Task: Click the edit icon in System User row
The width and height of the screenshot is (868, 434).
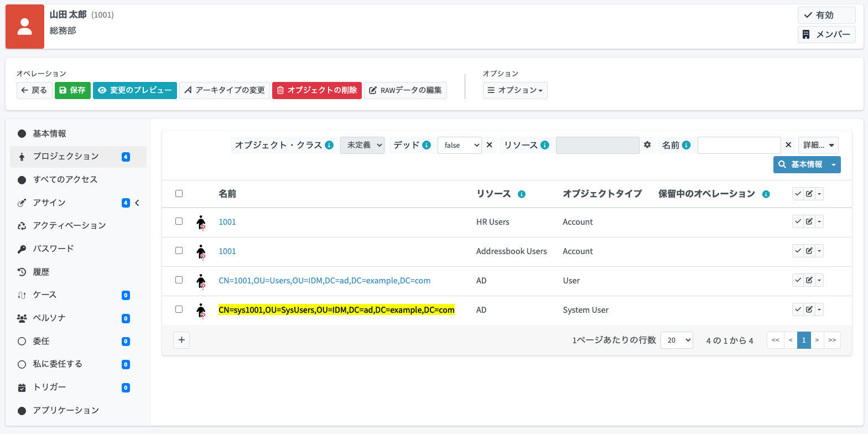Action: [x=809, y=309]
